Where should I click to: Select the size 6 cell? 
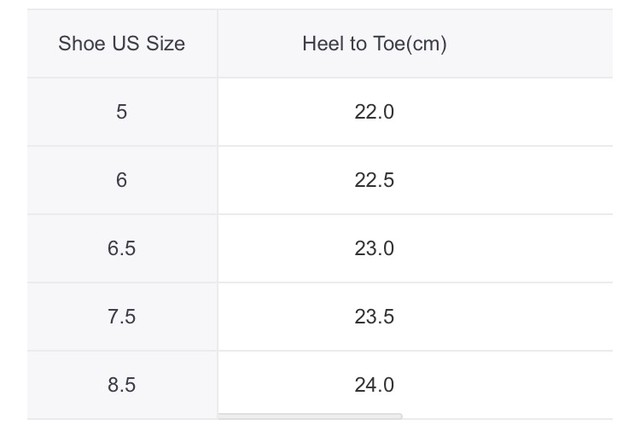[122, 180]
